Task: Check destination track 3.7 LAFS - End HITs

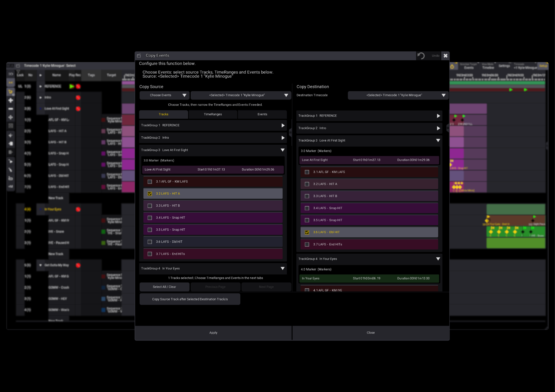Action: (x=307, y=245)
